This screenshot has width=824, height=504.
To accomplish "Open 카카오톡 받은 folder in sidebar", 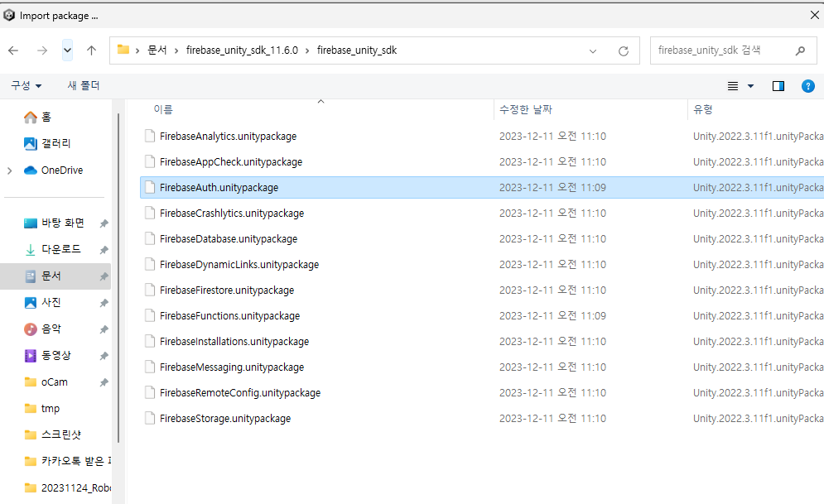I will point(67,461).
